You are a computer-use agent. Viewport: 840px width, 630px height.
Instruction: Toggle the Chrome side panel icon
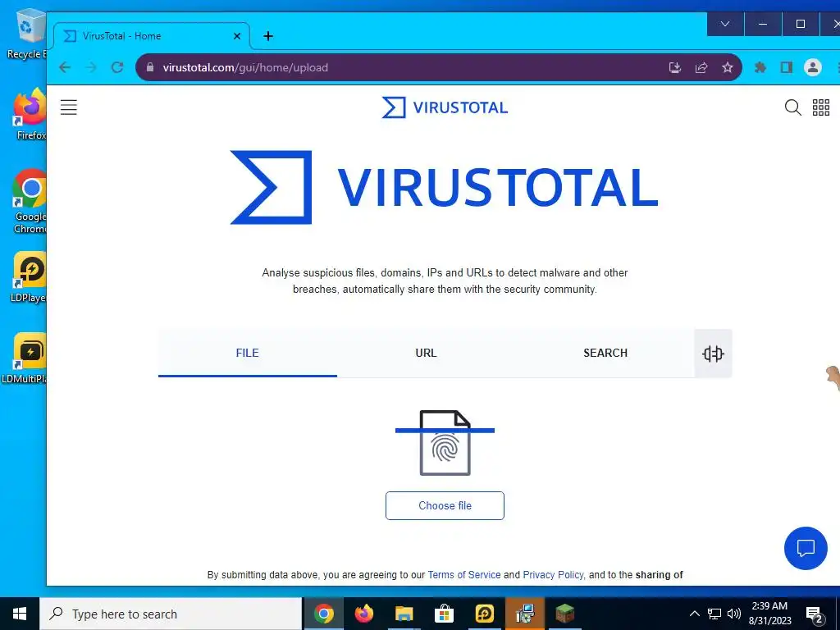coord(787,67)
